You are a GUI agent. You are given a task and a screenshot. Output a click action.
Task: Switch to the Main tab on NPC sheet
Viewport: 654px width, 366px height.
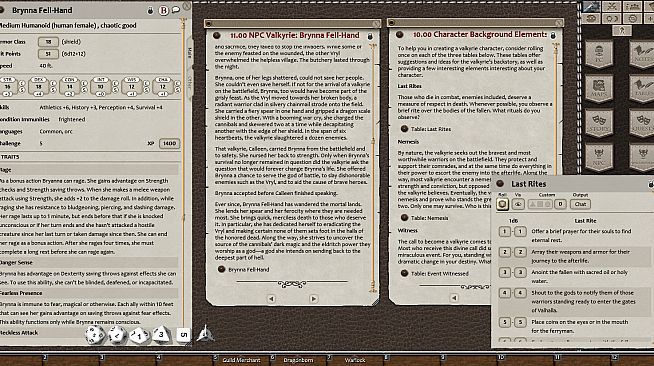point(190,52)
